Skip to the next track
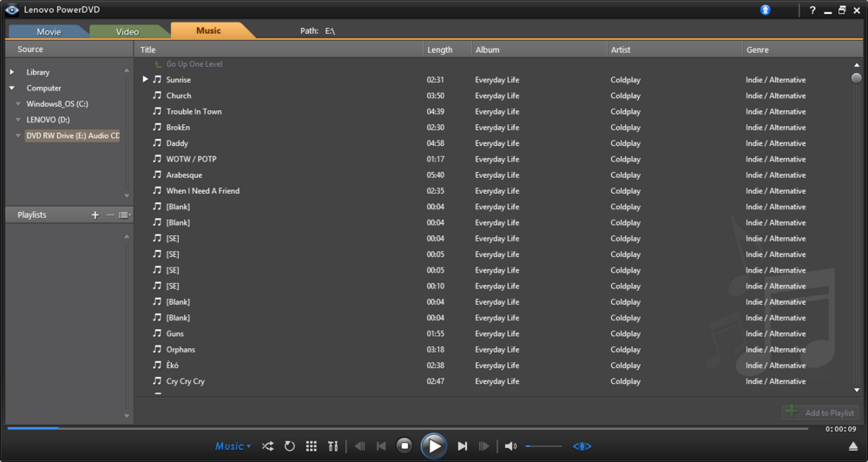Viewport: 868px width, 462px height. pos(463,446)
